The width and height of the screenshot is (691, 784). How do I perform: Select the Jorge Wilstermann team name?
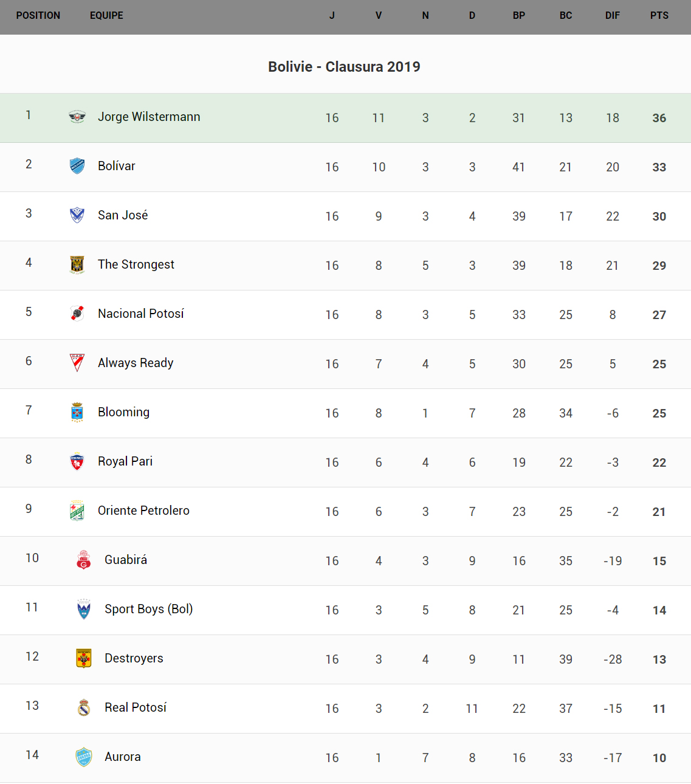[x=149, y=117]
